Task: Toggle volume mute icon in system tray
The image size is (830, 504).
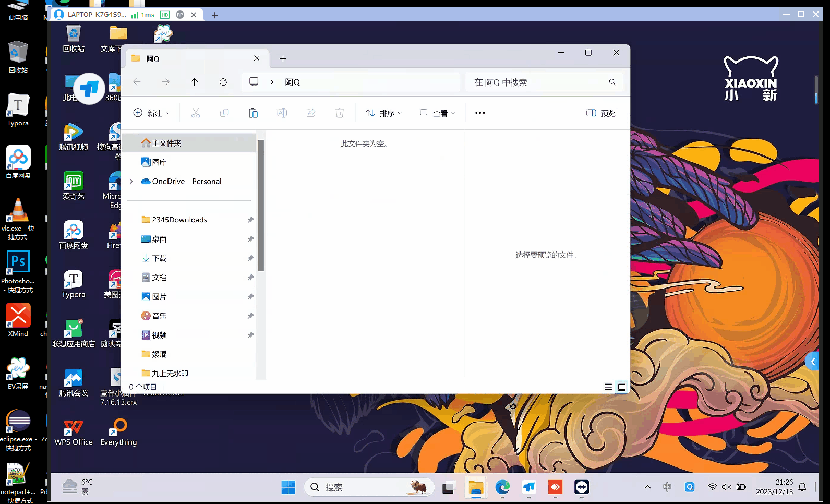Action: point(726,487)
